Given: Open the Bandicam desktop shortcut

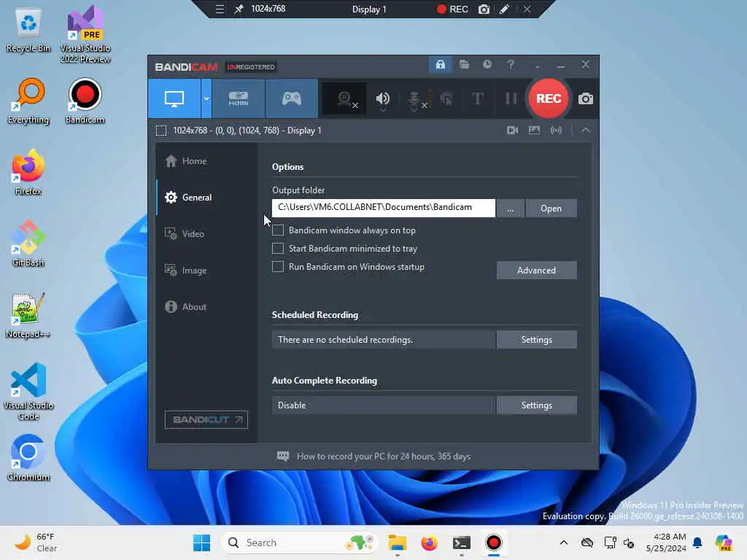Looking at the screenshot, I should [x=85, y=102].
